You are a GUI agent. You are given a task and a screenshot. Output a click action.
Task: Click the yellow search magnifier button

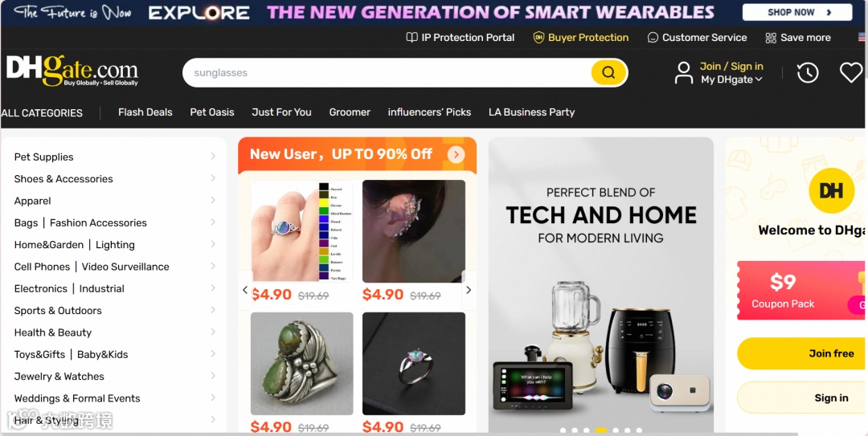(x=608, y=72)
